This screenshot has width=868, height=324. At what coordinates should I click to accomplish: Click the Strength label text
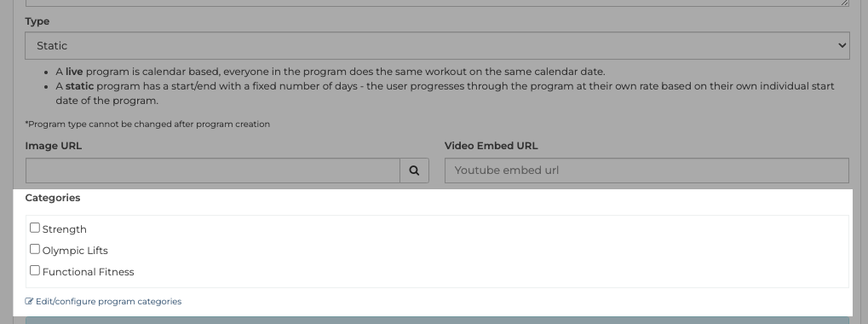(64, 229)
